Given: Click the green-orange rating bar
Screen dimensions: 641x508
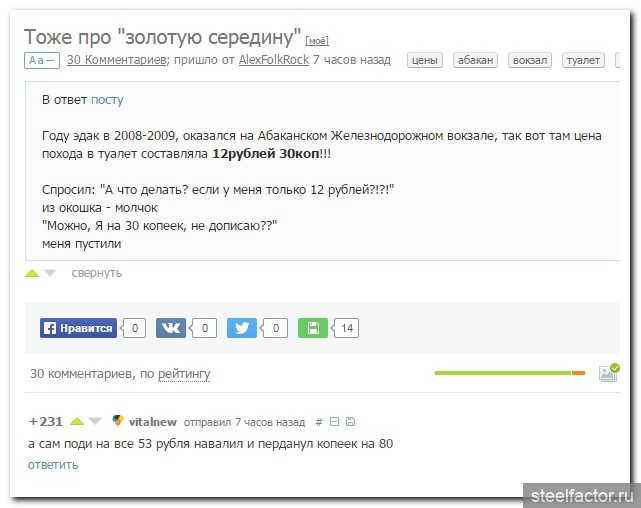Looking at the screenshot, I should tap(509, 373).
